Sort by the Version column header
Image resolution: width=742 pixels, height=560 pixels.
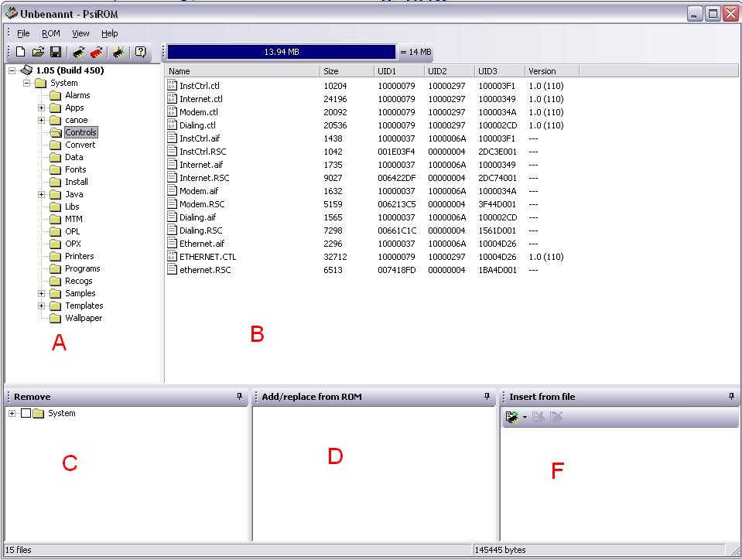552,71
